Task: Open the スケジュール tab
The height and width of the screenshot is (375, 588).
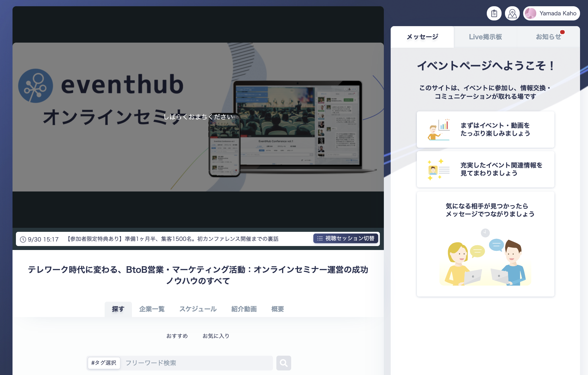Action: coord(198,309)
